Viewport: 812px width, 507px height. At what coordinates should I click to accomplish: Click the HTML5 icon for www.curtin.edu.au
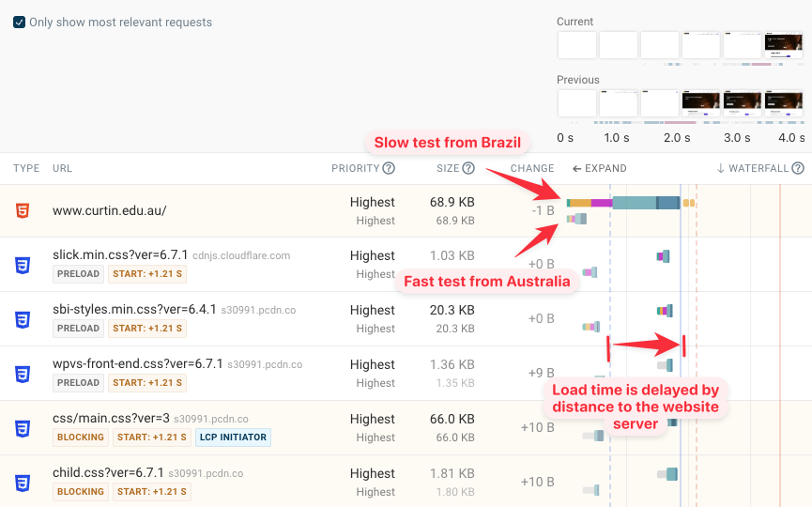[x=23, y=210]
